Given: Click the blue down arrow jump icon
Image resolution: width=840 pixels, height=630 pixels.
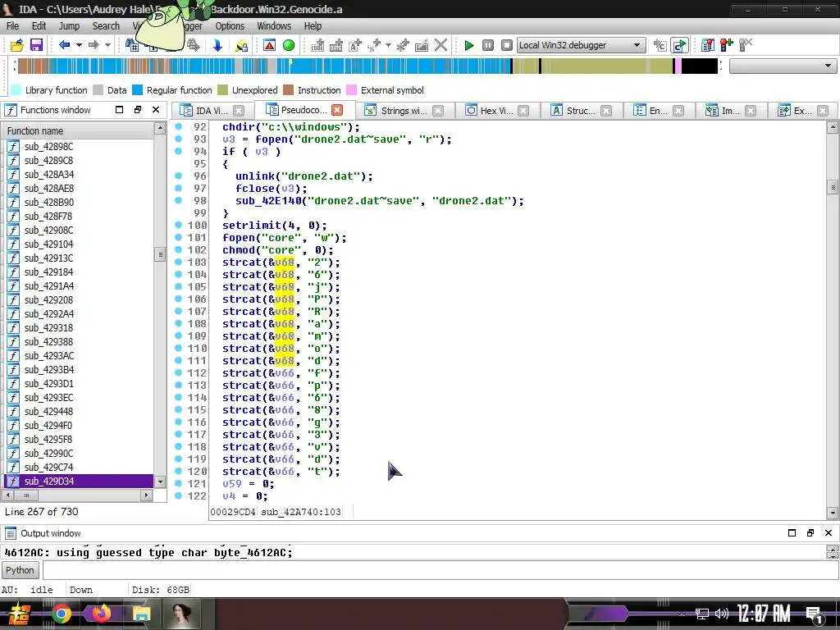Looking at the screenshot, I should [217, 45].
